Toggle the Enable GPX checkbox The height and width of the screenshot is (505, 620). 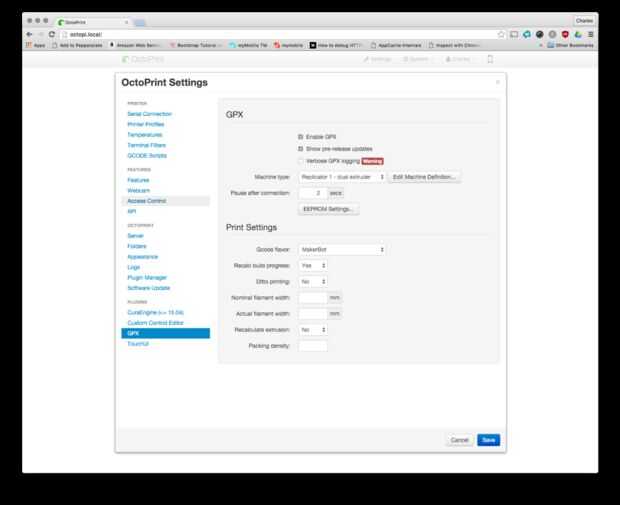click(x=301, y=137)
